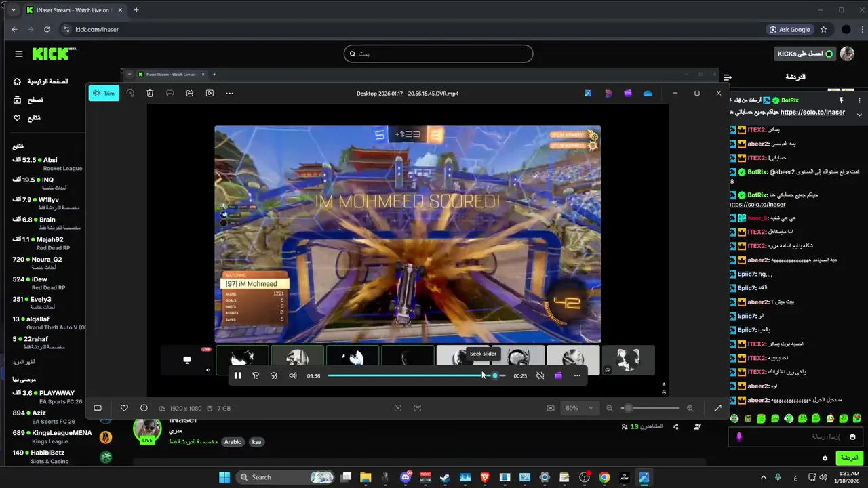The height and width of the screenshot is (488, 868).
Task: Open KingsLeagueMENA channel
Action: point(52,436)
